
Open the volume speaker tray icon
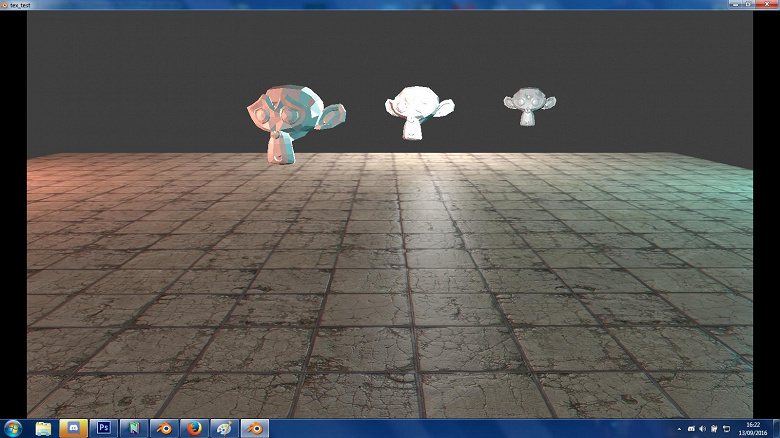[x=702, y=429]
